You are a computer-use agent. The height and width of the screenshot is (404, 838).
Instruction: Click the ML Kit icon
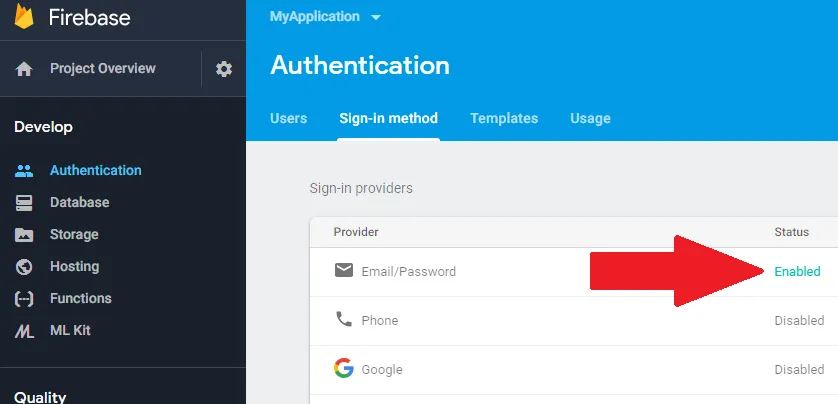pos(24,331)
